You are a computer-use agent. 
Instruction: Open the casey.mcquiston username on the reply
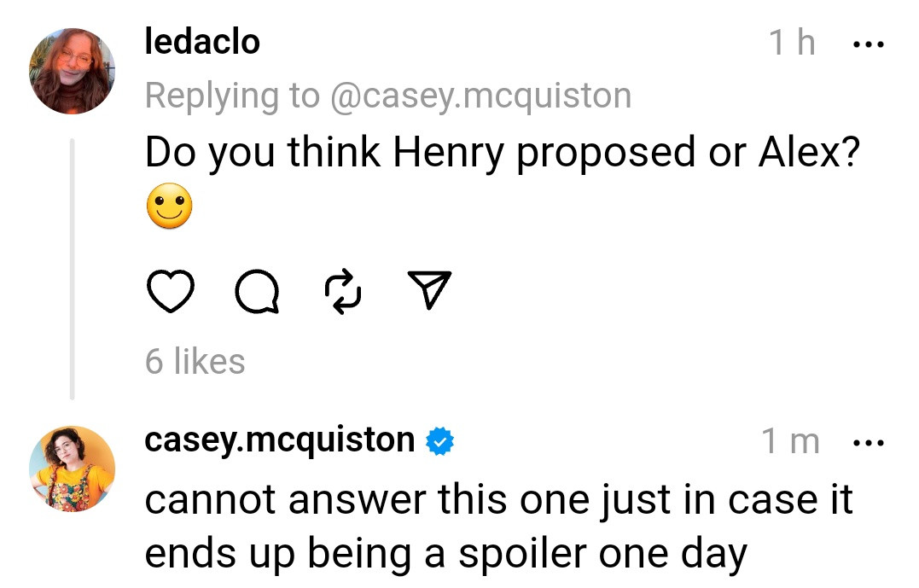click(x=280, y=440)
